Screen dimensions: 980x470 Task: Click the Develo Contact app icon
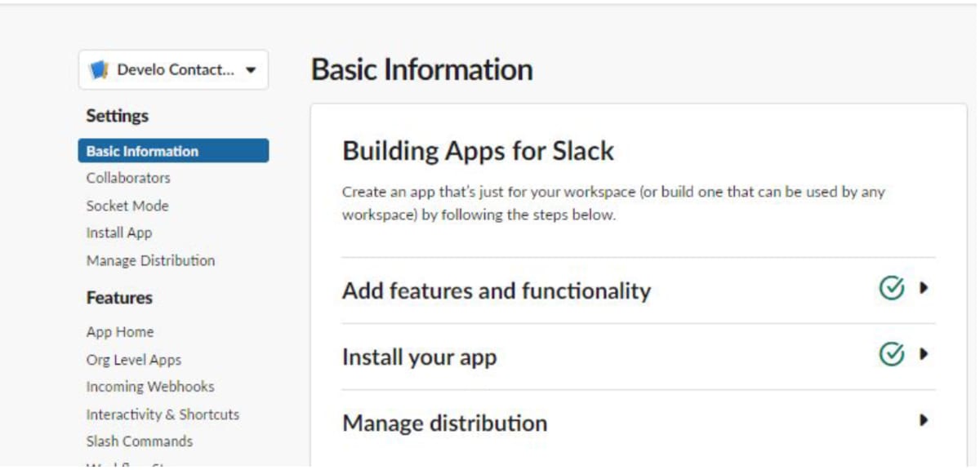(97, 69)
